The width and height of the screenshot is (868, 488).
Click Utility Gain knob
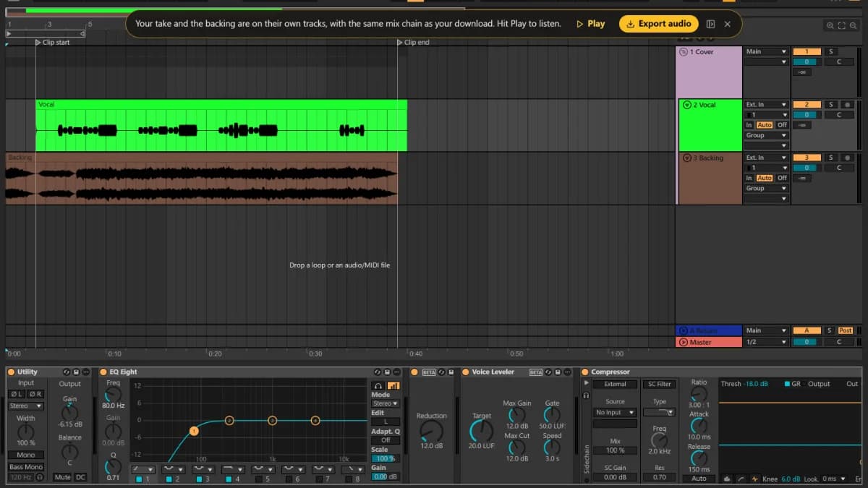(69, 413)
